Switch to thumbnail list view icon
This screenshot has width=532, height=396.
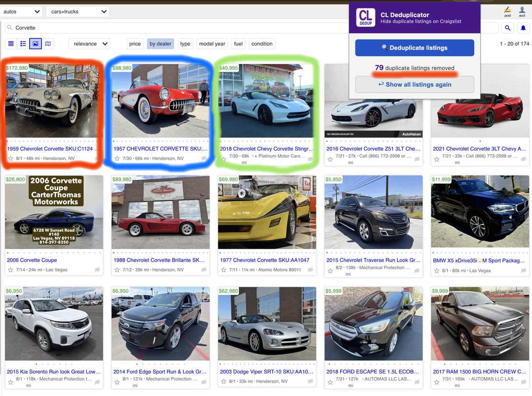point(23,44)
